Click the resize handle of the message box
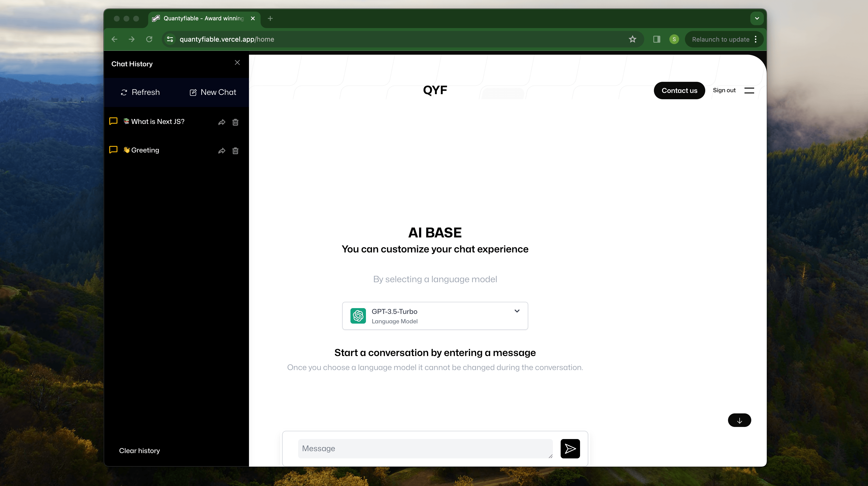 [x=550, y=456]
